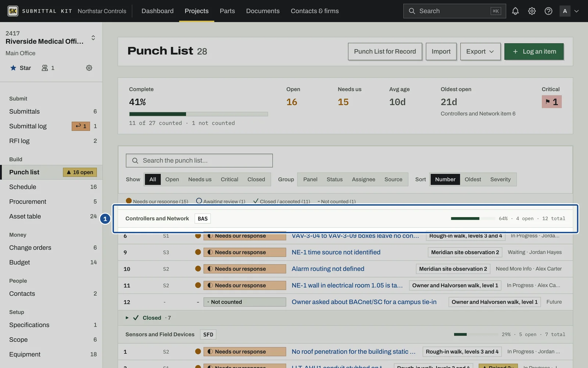Open Change orders in sidebar
The width and height of the screenshot is (588, 368).
coord(51,248)
